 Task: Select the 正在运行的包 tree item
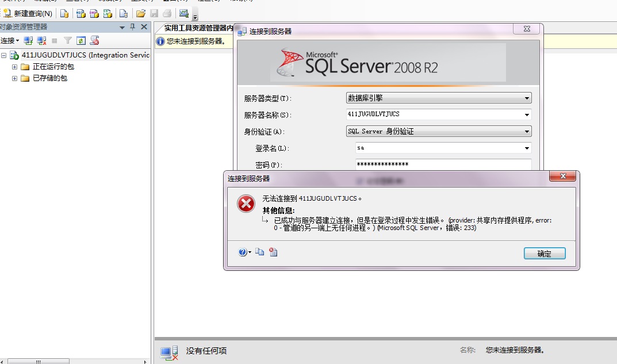tap(53, 67)
